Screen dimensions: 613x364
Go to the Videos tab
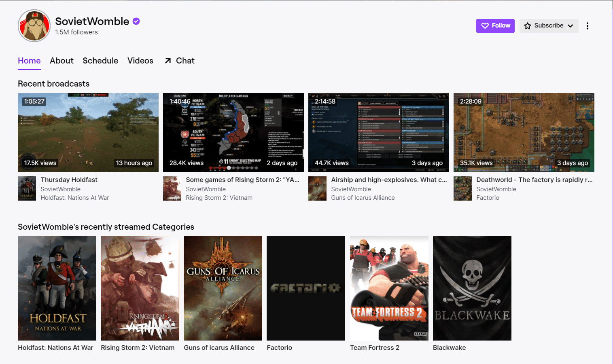tap(140, 61)
